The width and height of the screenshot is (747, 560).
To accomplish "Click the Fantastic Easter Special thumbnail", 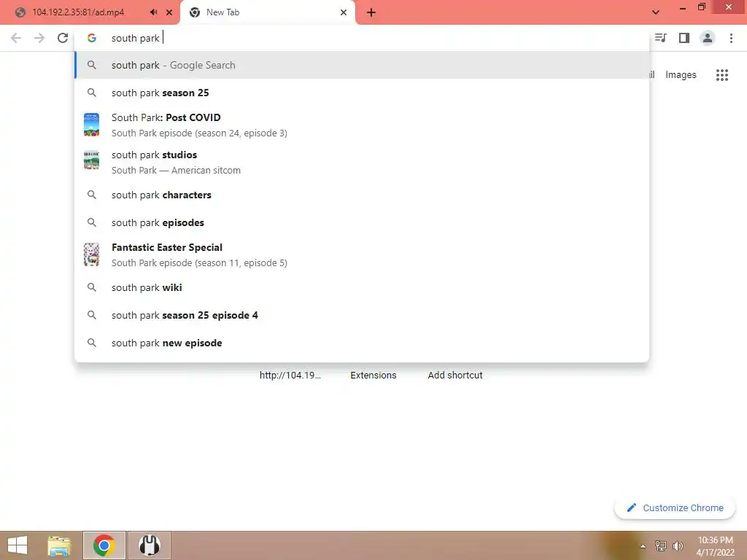I will [x=91, y=254].
